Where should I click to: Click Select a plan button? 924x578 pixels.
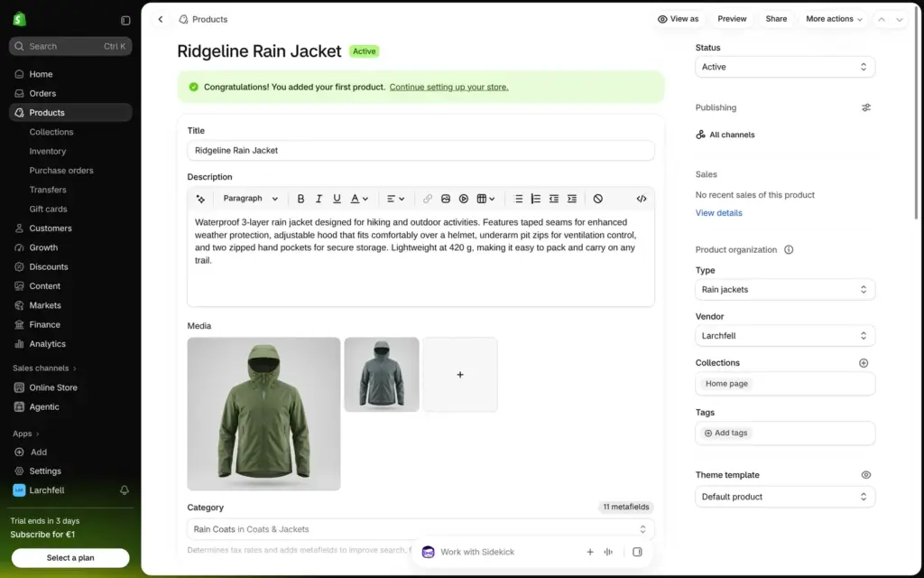[x=70, y=557]
